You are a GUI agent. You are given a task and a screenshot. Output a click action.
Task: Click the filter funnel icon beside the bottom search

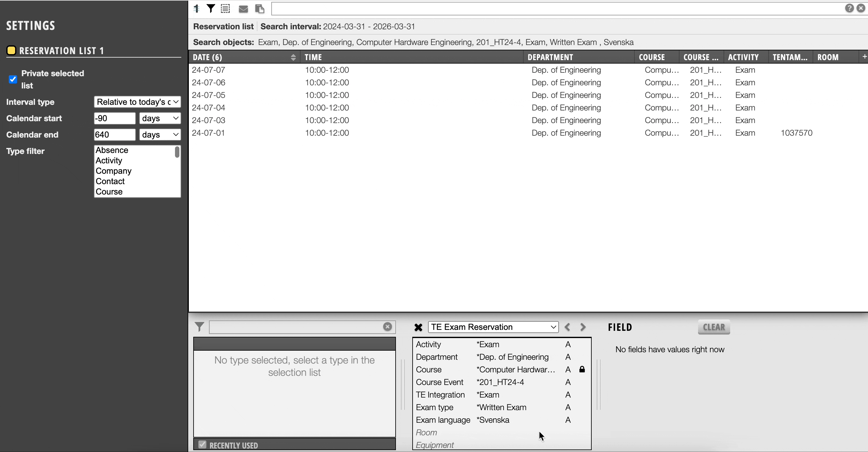pos(200,327)
